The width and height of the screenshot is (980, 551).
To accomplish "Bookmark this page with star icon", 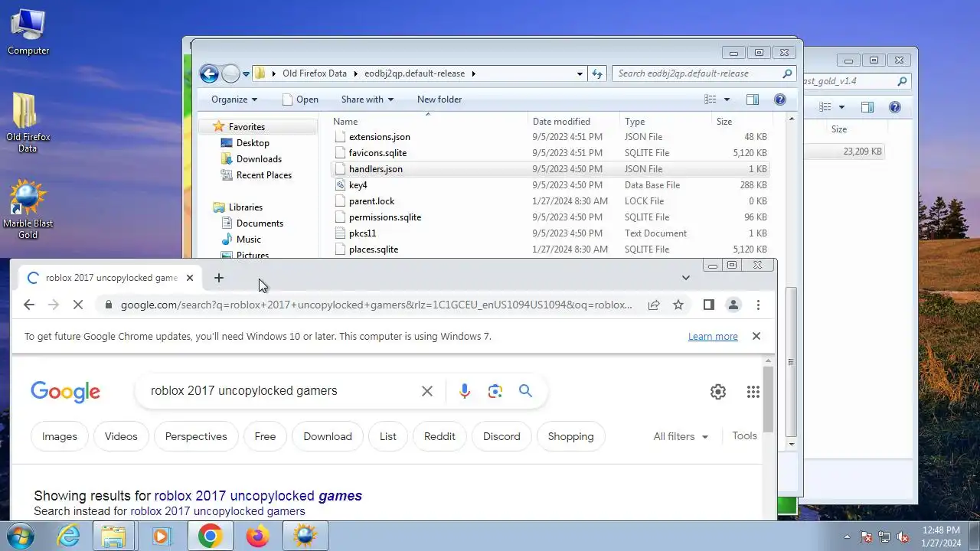I will 678,305.
